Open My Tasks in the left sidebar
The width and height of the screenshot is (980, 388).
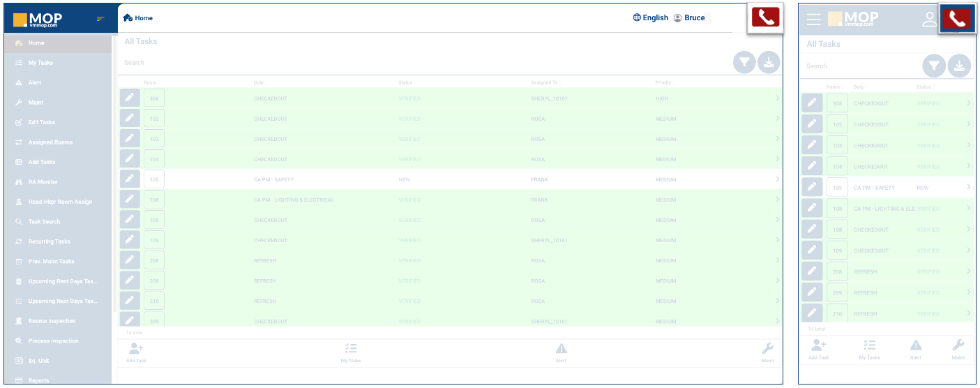(x=40, y=63)
